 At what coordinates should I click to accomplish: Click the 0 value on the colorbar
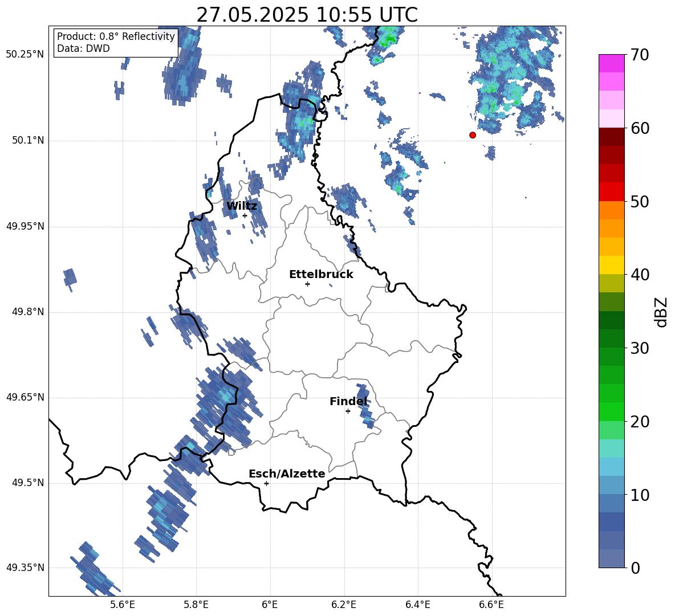click(635, 568)
